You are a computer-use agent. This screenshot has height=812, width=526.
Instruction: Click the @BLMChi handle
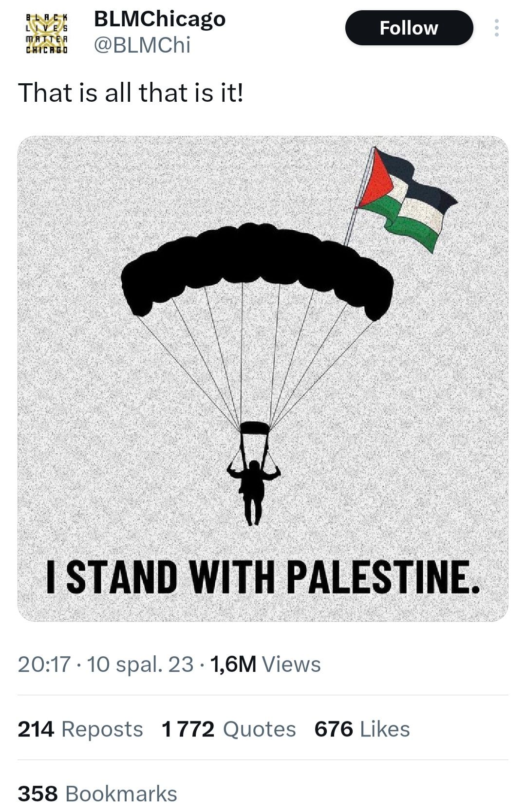142,45
